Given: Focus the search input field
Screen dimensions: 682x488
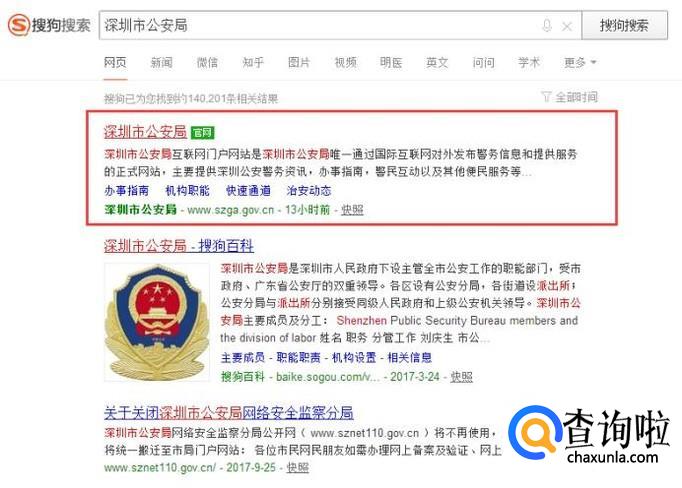Looking at the screenshot, I should tap(320, 26).
